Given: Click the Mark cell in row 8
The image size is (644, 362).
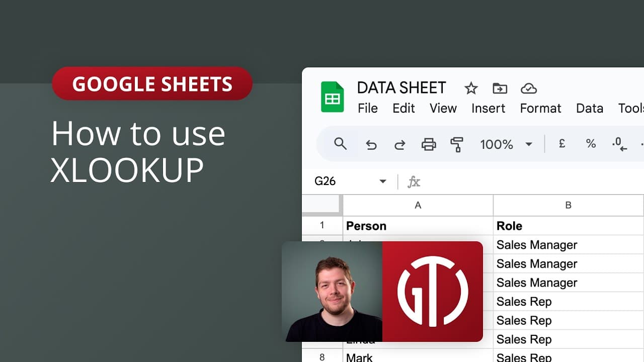Looking at the screenshot, I should (418, 356).
